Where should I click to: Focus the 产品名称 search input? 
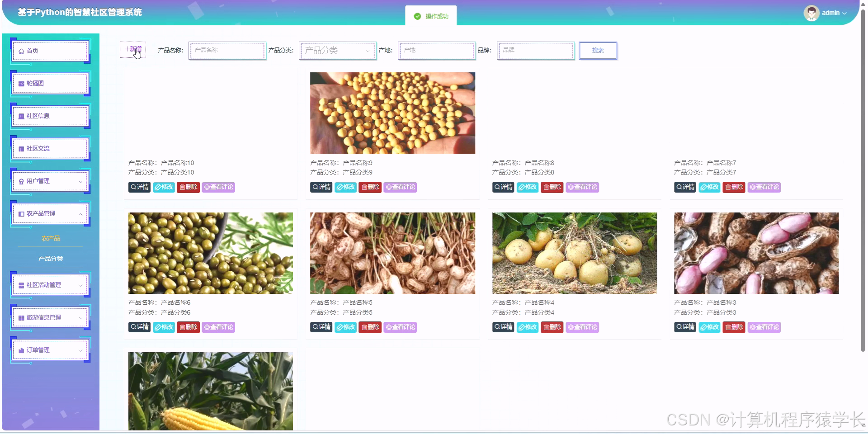tap(227, 50)
